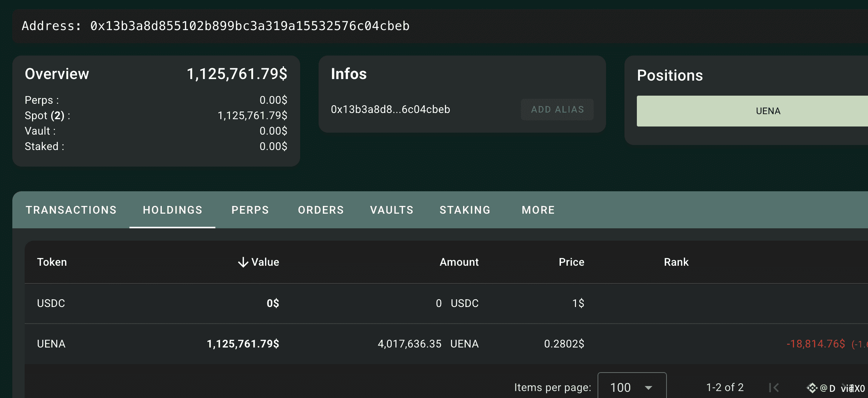Image resolution: width=868 pixels, height=398 pixels.
Task: Click the red -18,814.76$ loss value
Action: click(816, 344)
